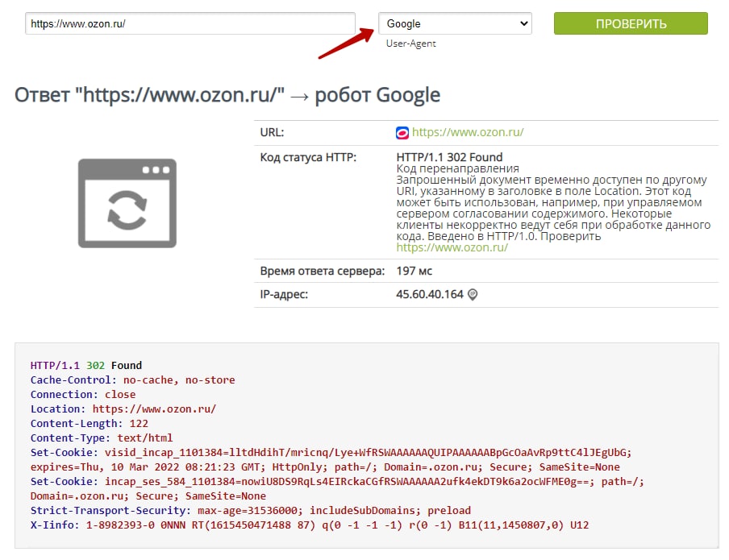Viewport: 729px width, 560px height.
Task: Click the Connection: close header line
Action: (83, 395)
